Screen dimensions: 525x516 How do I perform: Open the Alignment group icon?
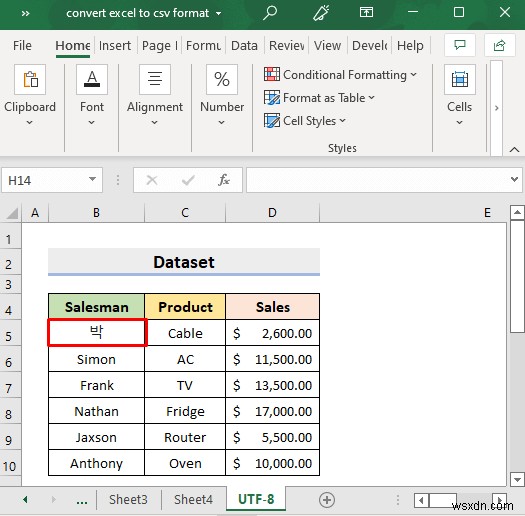(155, 80)
